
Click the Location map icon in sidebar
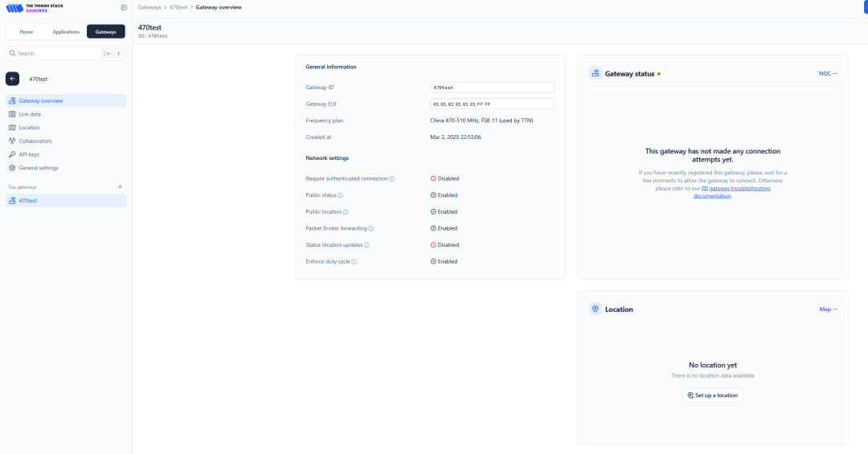(x=12, y=127)
